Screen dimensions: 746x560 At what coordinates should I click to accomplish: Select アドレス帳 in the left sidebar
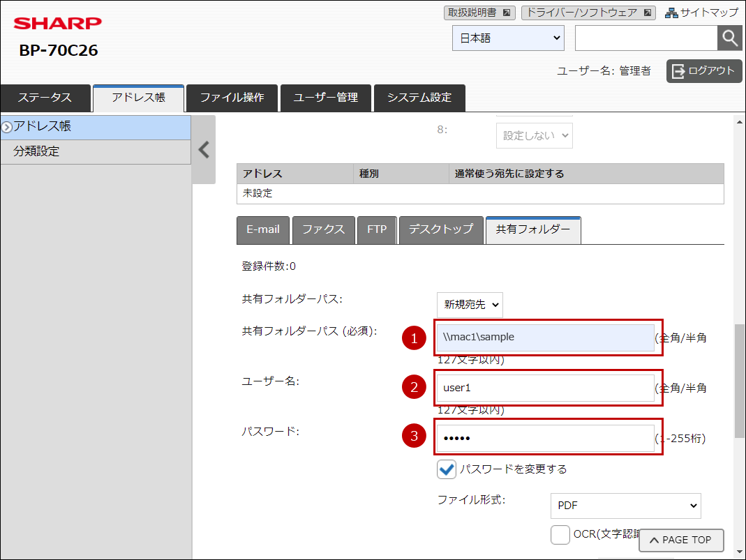tap(96, 127)
